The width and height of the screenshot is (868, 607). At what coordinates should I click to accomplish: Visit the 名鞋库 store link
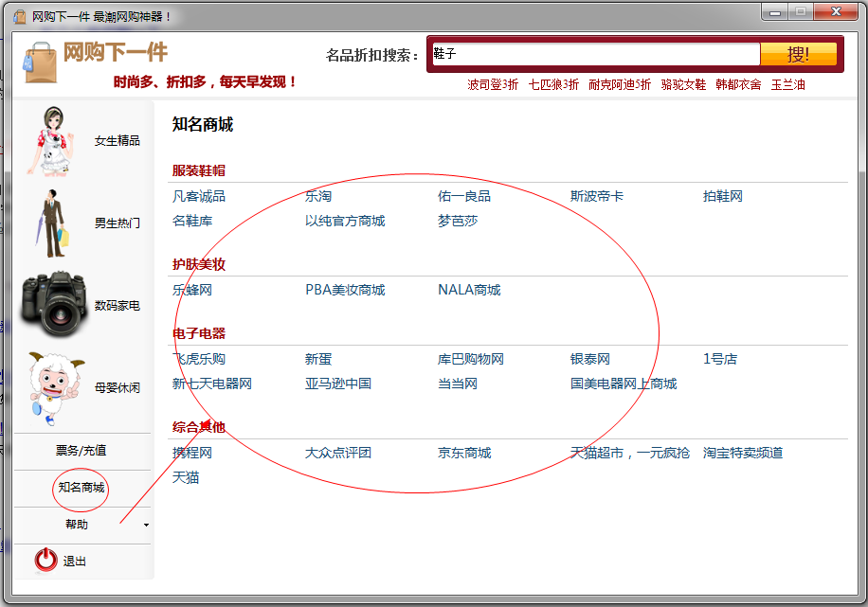(x=192, y=222)
